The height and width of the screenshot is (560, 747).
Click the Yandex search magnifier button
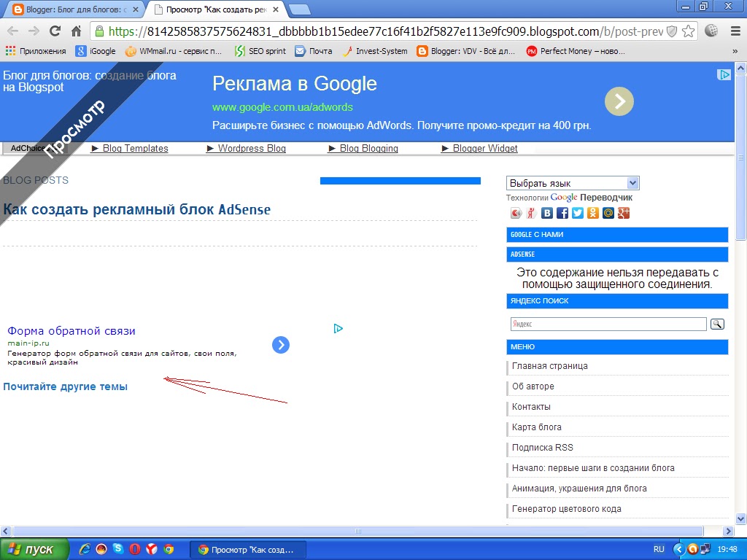coord(717,324)
